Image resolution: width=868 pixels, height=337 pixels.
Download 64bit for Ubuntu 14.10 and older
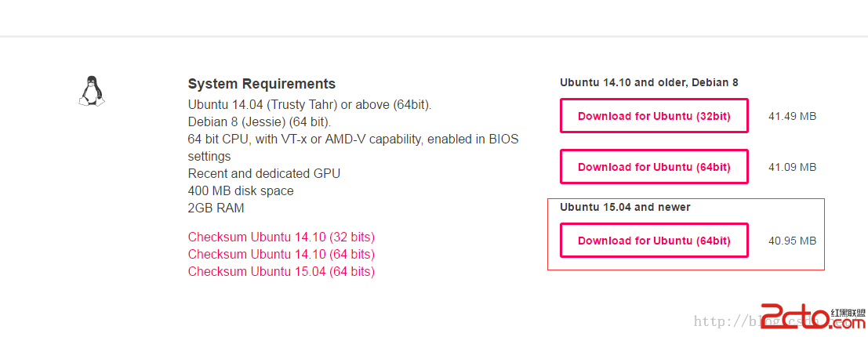pyautogui.click(x=654, y=167)
